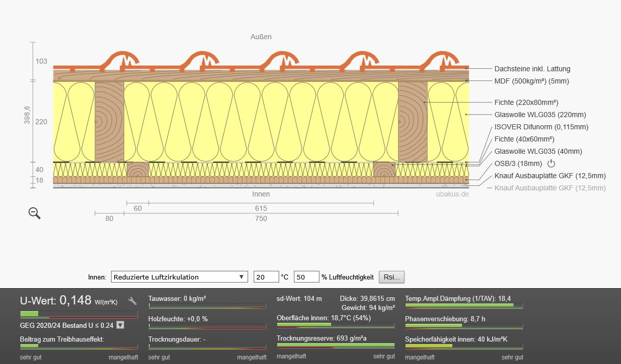This screenshot has width=621, height=364.
Task: Click the Rsi... button
Action: 392,277
